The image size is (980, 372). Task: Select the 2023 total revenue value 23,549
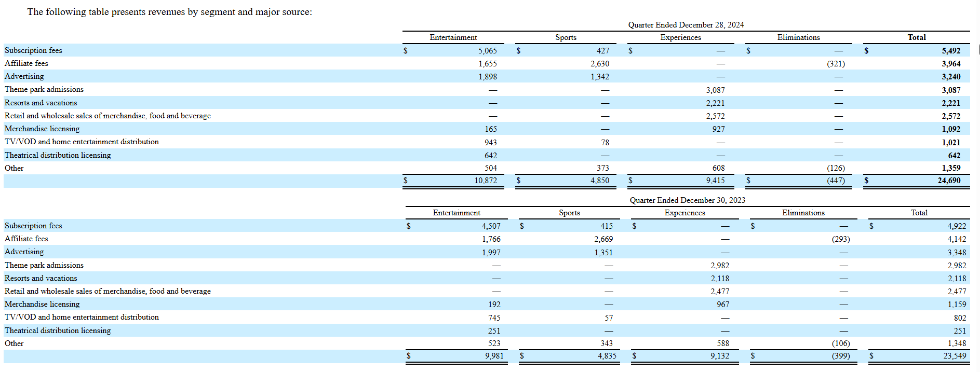point(955,356)
